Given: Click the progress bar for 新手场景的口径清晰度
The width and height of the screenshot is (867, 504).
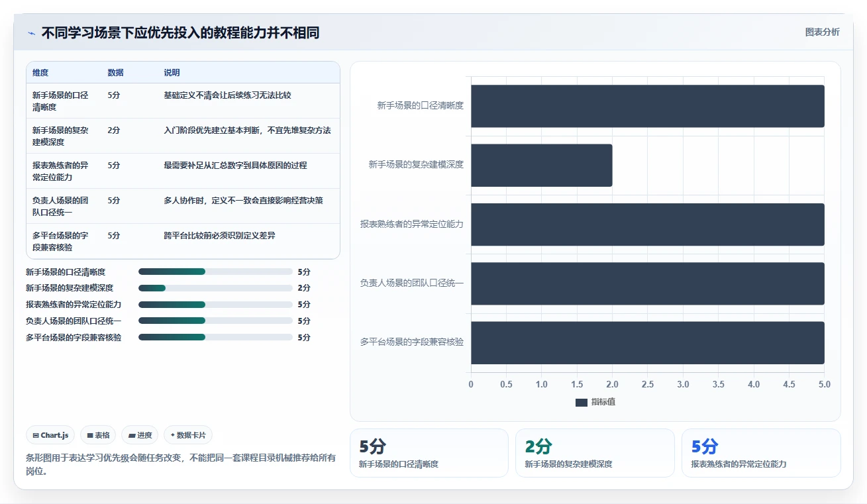Looking at the screenshot, I should tap(215, 272).
